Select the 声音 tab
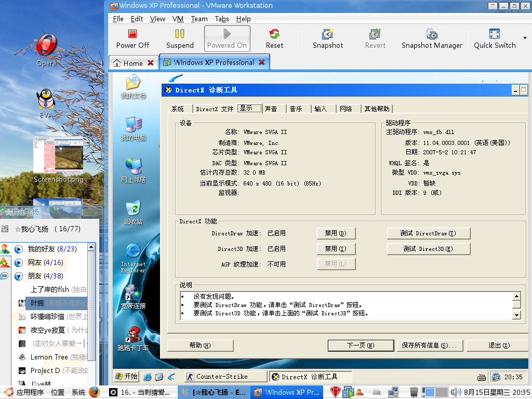Viewport: 532px width, 399px height. 271,109
